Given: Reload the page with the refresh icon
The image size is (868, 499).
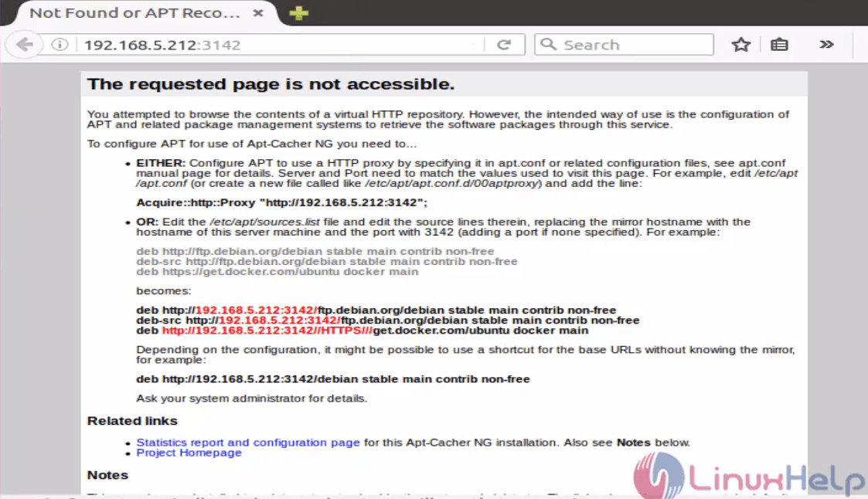Looking at the screenshot, I should click(504, 45).
